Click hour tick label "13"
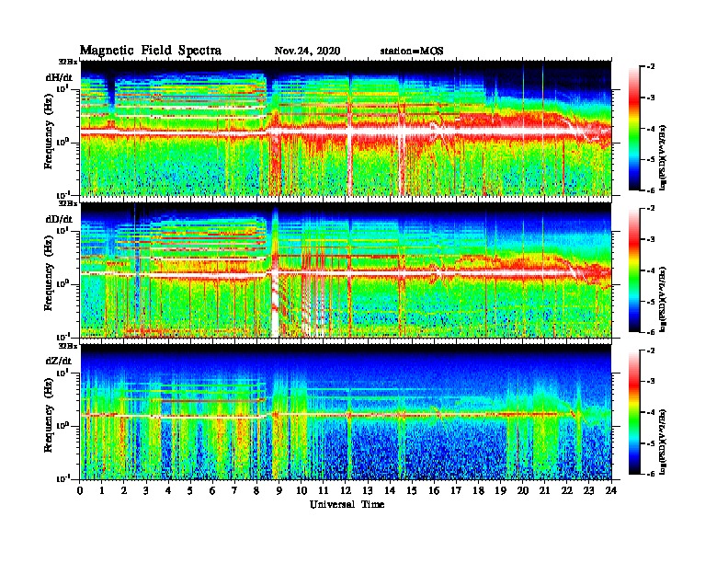Image resolution: width=728 pixels, height=563 pixels. pyautogui.click(x=368, y=490)
